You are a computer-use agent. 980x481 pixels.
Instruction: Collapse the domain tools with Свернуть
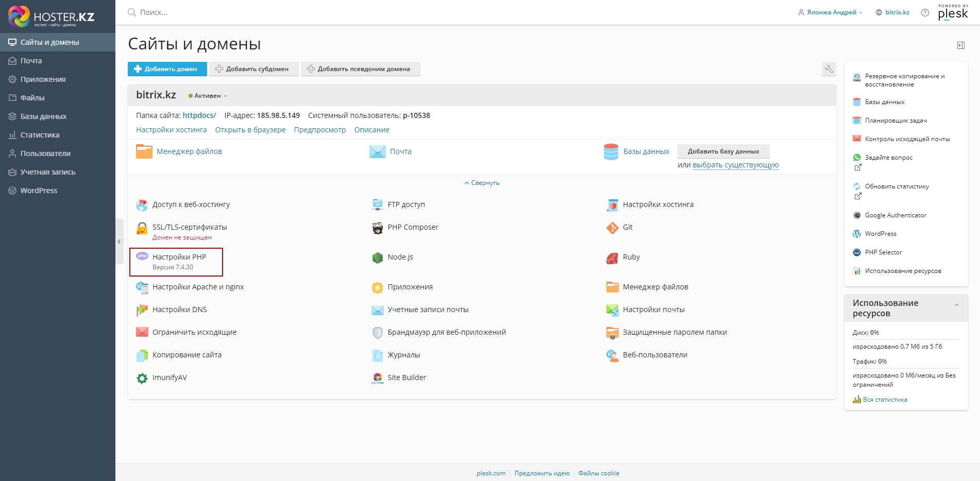point(482,183)
